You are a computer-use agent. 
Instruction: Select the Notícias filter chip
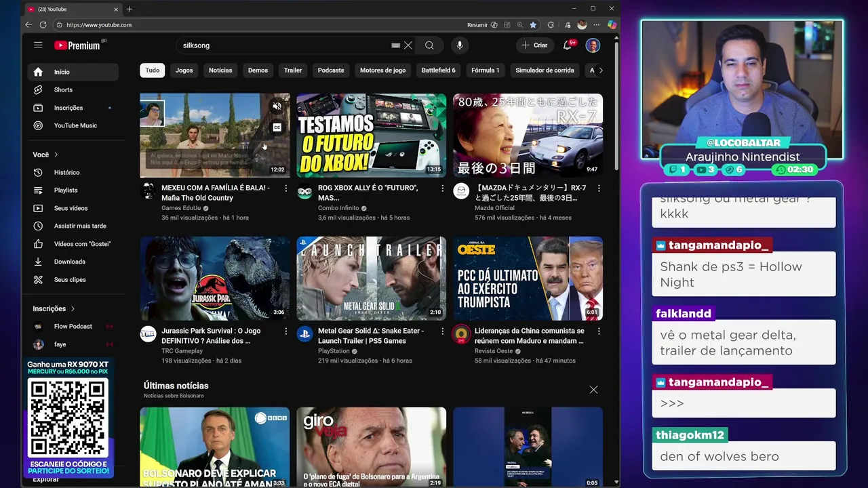[220, 70]
